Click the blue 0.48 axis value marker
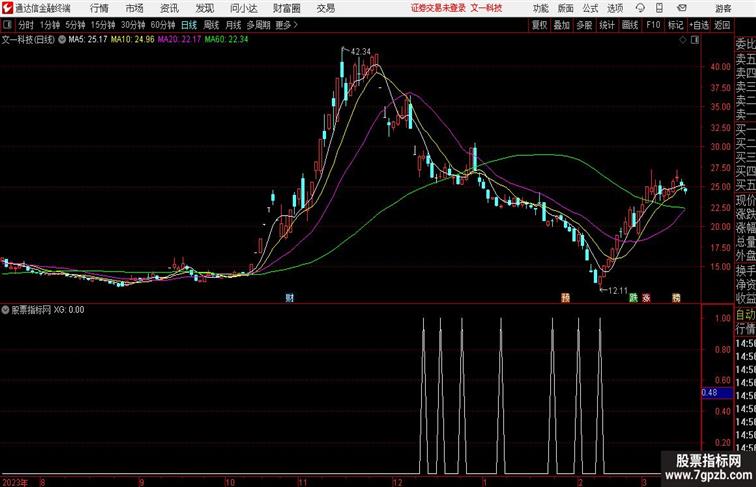This screenshot has width=756, height=487. tap(716, 392)
